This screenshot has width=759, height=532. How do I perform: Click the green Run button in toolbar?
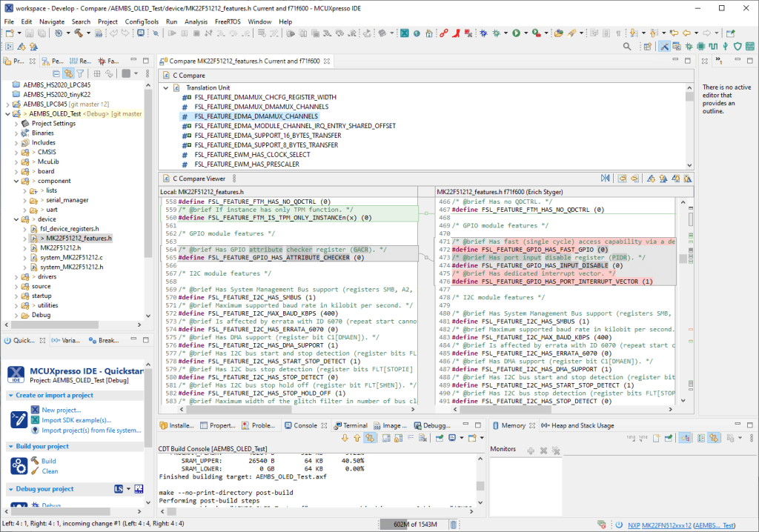(516, 33)
